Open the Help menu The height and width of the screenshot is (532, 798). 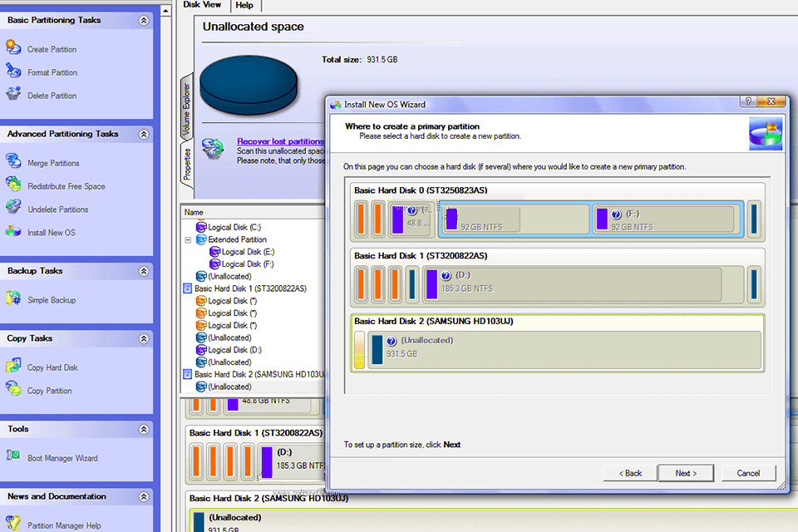tap(245, 4)
